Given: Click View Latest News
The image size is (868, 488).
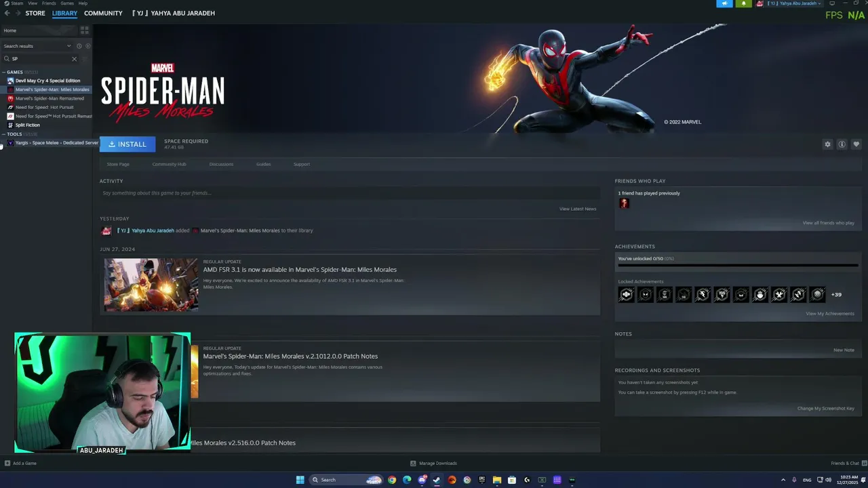Looking at the screenshot, I should click(578, 209).
